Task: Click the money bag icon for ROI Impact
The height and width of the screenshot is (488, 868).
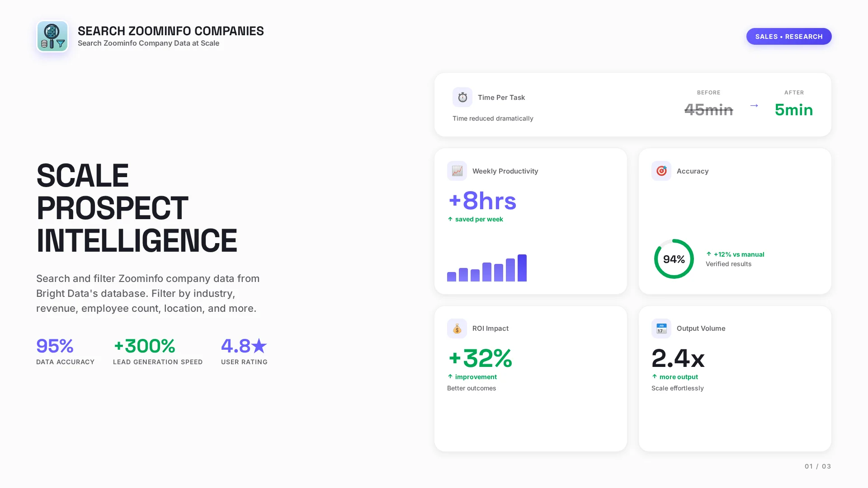Action: (x=457, y=328)
